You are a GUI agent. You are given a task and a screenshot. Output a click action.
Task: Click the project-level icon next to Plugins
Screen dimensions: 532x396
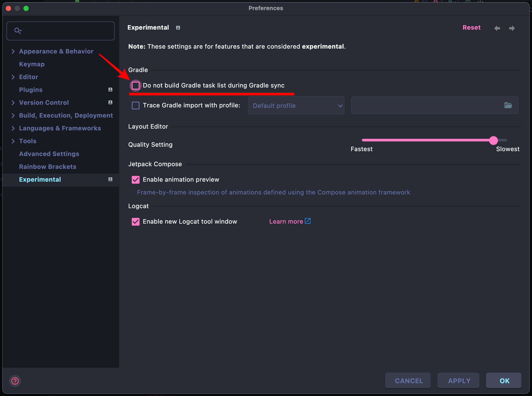coord(110,90)
